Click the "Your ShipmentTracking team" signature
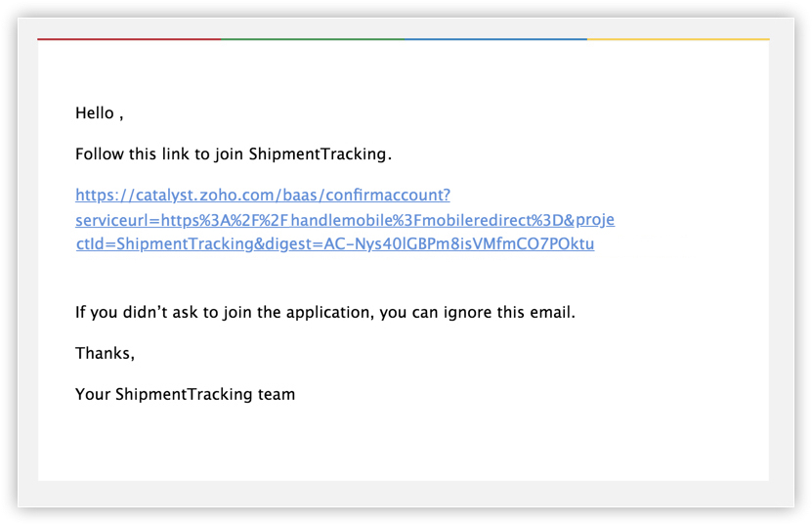 coord(185,395)
